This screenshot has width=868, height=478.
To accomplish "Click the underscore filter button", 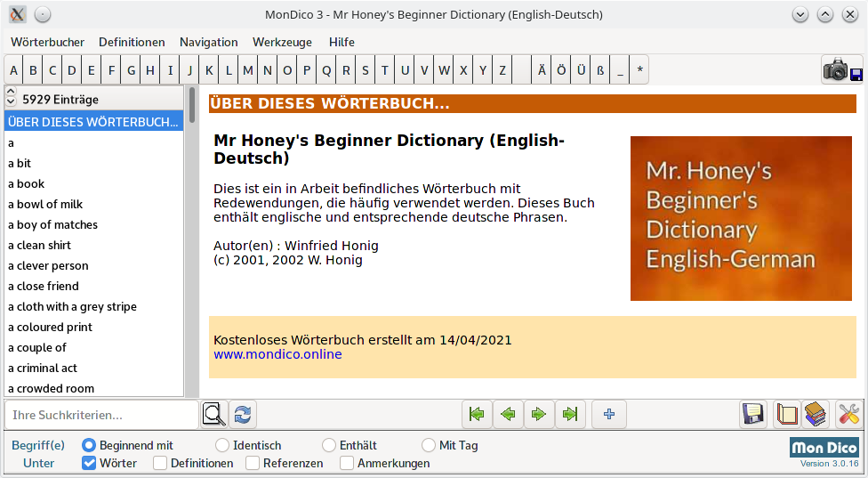I will [620, 70].
